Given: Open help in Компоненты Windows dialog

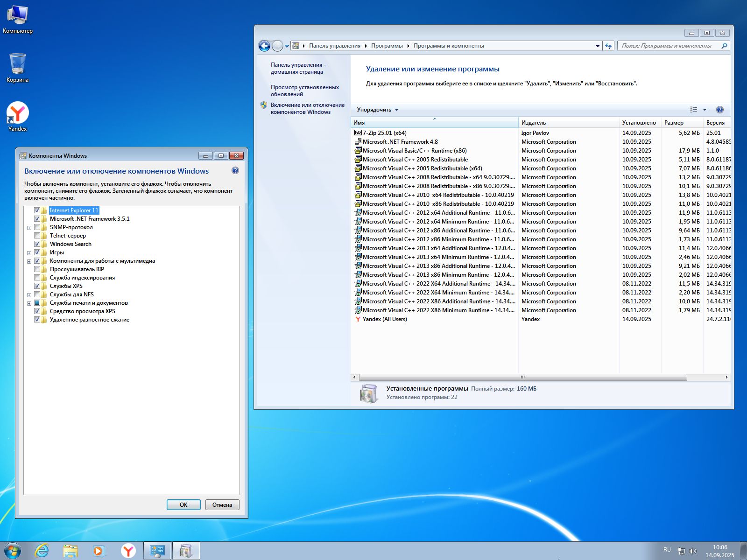Looking at the screenshot, I should point(235,171).
